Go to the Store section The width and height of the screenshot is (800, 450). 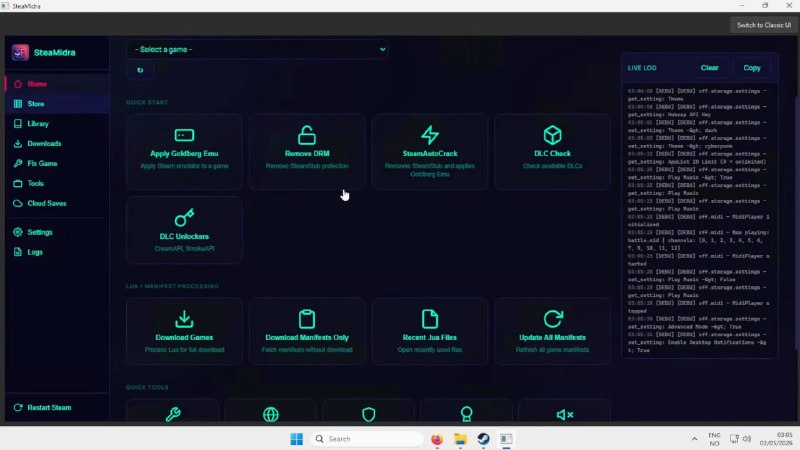pos(57,104)
